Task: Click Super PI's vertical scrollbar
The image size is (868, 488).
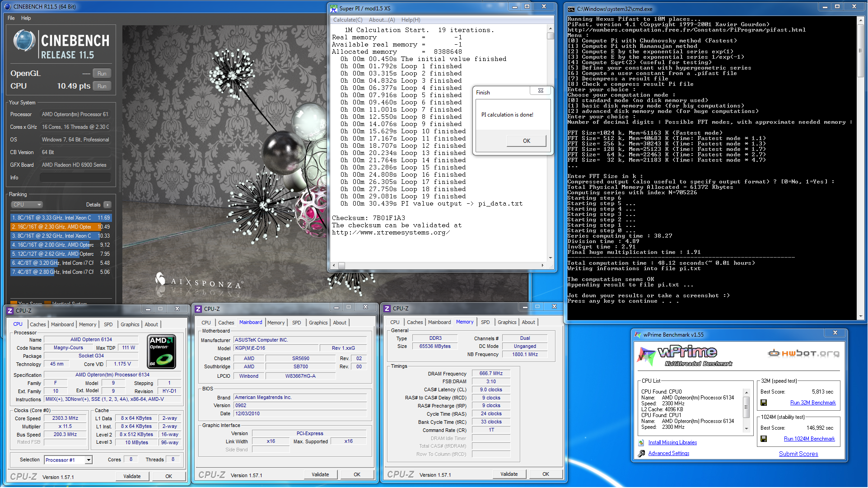Action: (550, 144)
